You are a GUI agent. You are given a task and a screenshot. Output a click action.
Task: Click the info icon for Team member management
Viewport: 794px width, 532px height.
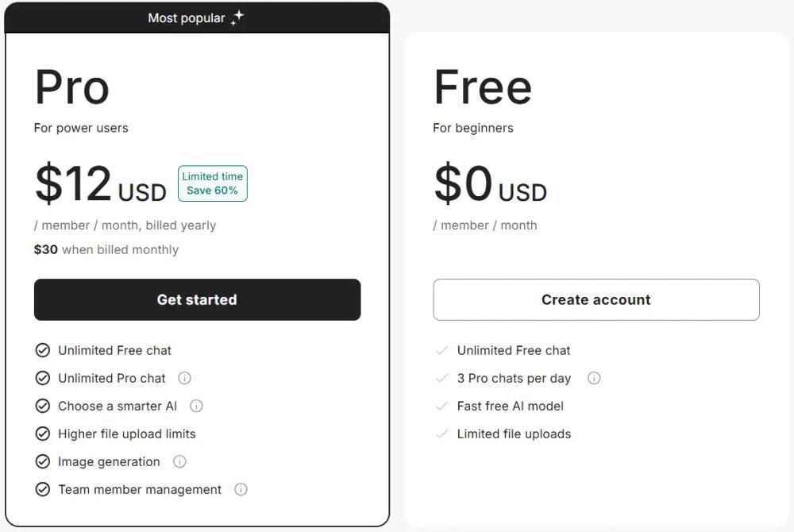[241, 489]
